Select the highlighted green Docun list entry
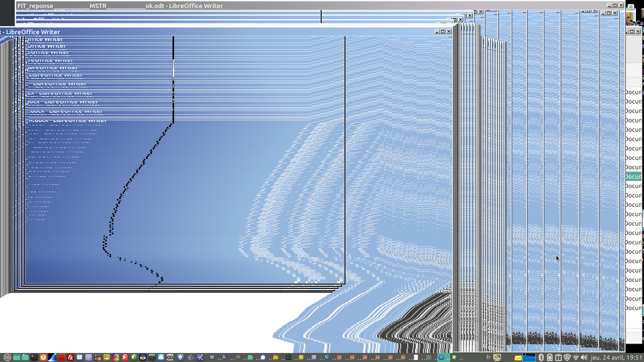The width and height of the screenshot is (644, 362). [x=633, y=177]
